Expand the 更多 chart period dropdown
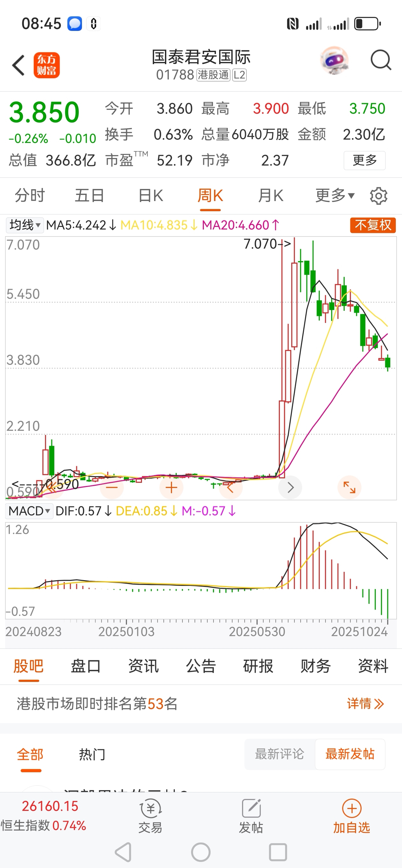 (335, 195)
